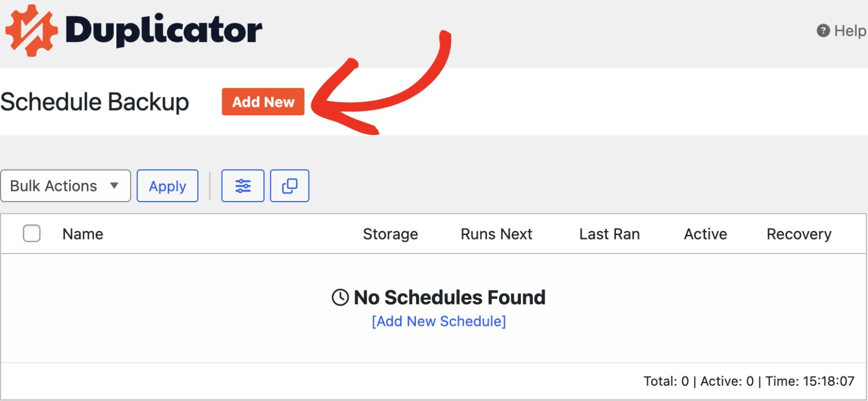Click the Add New button
This screenshot has height=401, width=868.
pos(263,102)
